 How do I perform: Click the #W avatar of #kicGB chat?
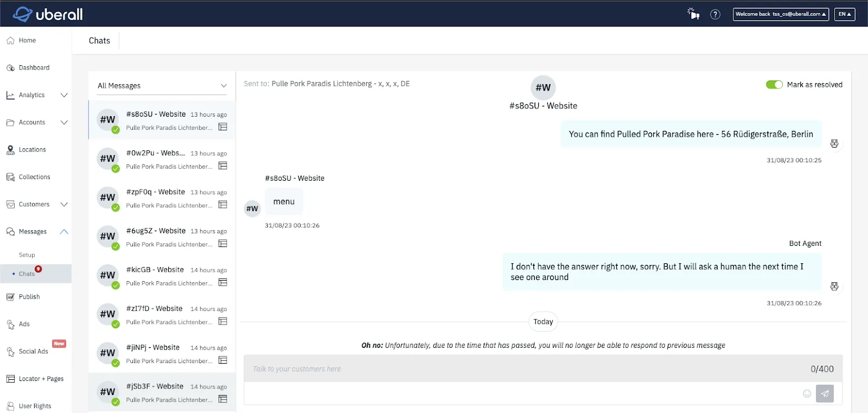tap(107, 275)
